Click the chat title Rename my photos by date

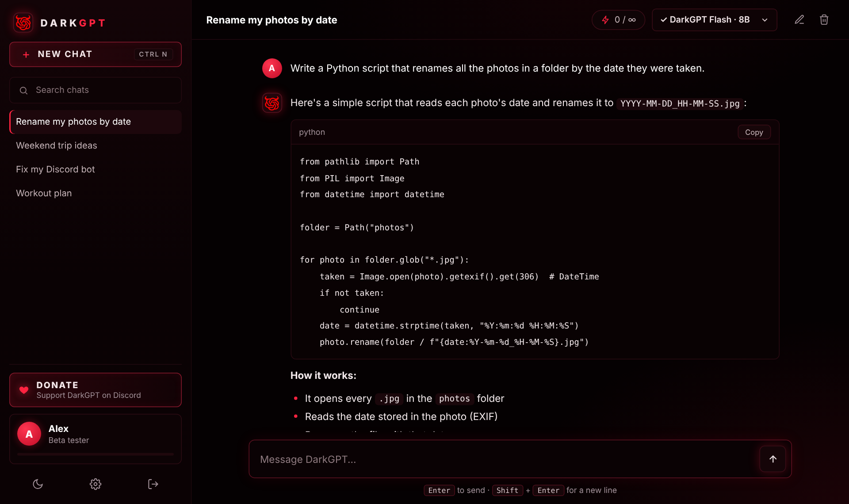tap(272, 20)
